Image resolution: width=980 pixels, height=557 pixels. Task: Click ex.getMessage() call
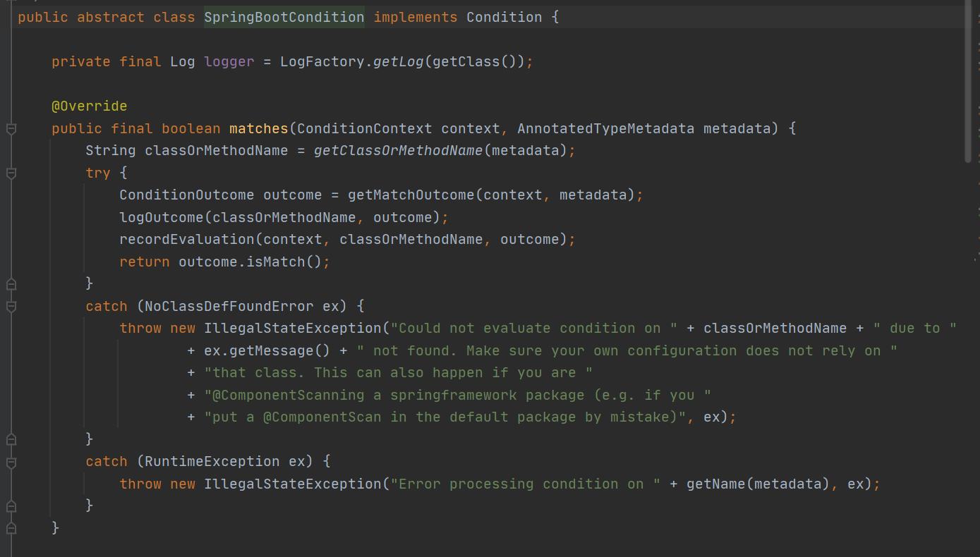tap(267, 350)
